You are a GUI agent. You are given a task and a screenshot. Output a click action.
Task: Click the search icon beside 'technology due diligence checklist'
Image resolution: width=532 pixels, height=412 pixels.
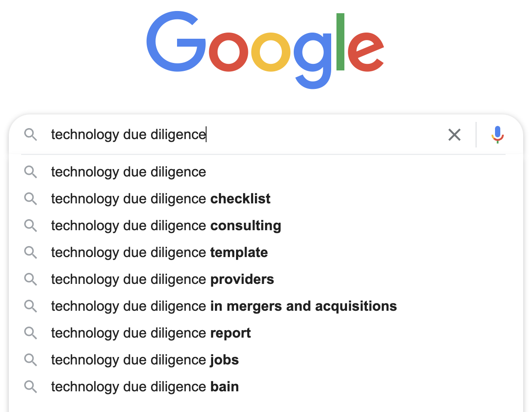pyautogui.click(x=31, y=199)
